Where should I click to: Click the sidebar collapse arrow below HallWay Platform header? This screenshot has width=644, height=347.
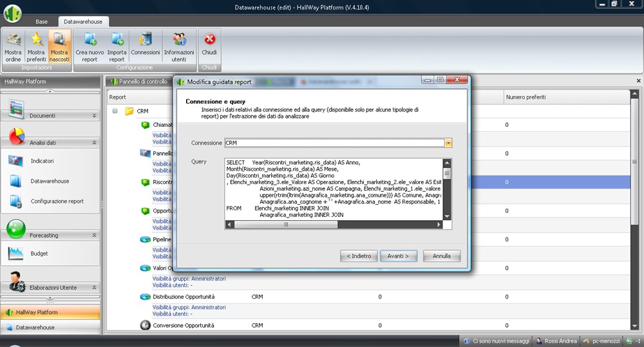coord(50,91)
